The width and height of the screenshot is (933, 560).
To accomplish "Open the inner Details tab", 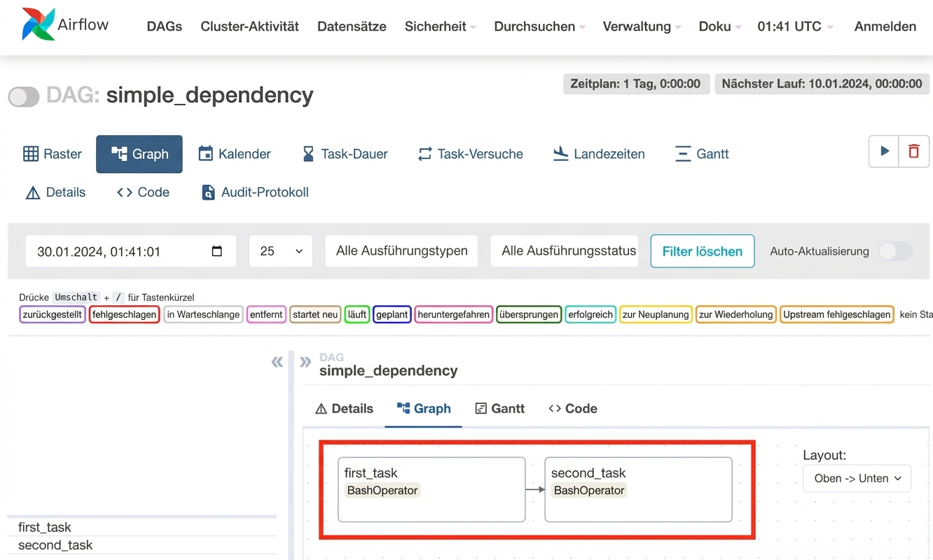I will coord(344,409).
